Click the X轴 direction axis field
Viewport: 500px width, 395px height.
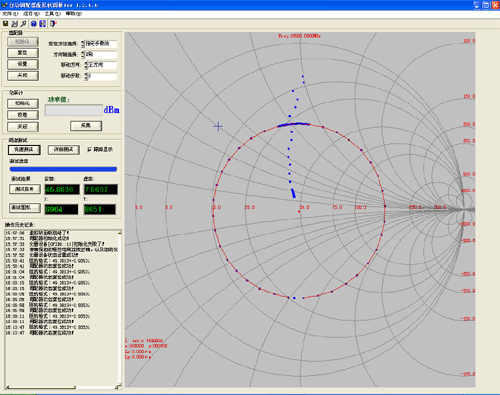click(x=101, y=54)
